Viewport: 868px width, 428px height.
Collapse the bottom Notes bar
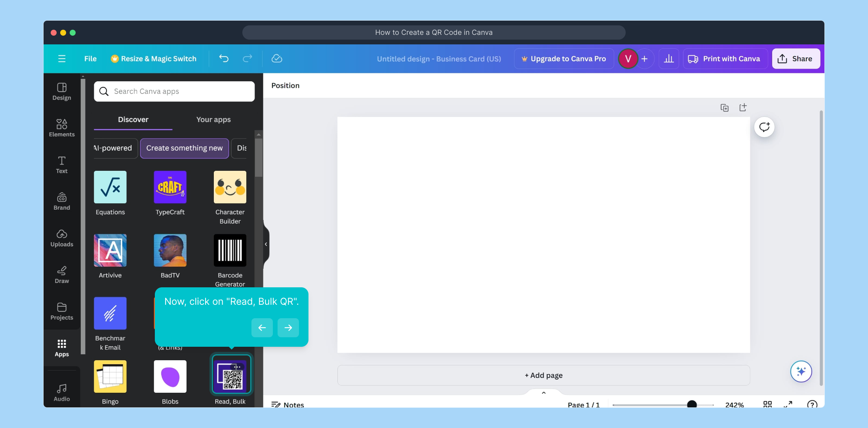coord(543,393)
